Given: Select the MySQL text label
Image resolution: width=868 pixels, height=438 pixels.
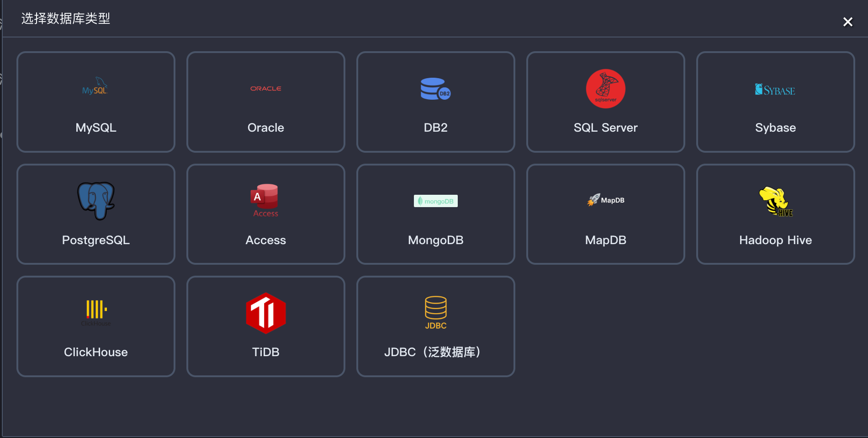Looking at the screenshot, I should coord(96,128).
